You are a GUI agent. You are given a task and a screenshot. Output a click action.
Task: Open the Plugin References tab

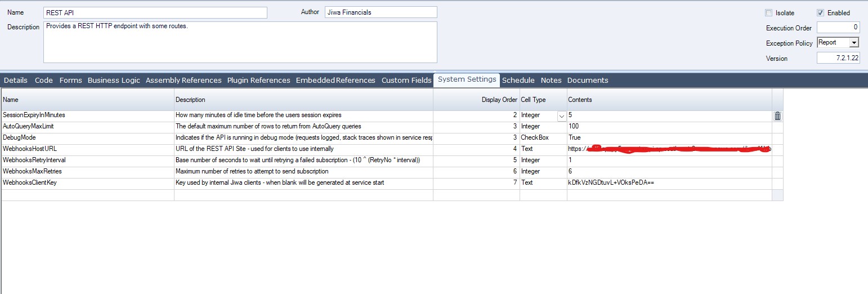pyautogui.click(x=258, y=81)
